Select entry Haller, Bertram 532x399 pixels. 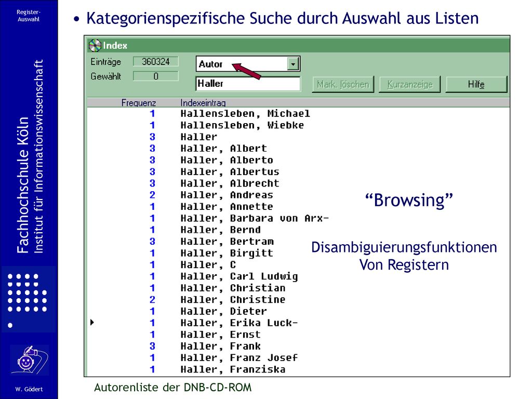coord(227,242)
